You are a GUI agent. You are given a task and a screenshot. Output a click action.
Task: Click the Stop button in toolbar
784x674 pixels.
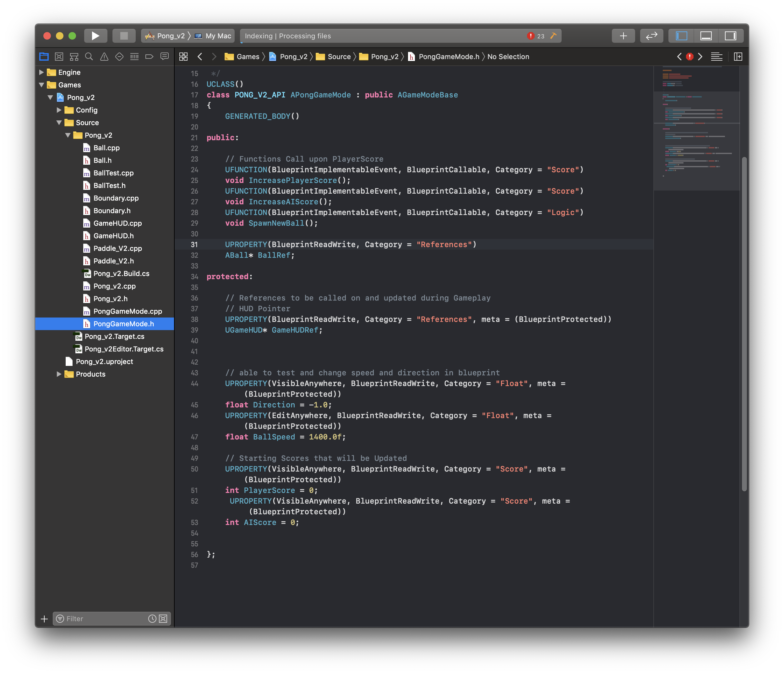[124, 36]
